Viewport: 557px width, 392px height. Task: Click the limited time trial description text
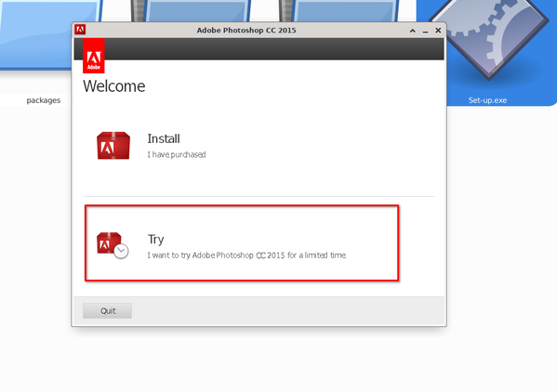pyautogui.click(x=246, y=255)
